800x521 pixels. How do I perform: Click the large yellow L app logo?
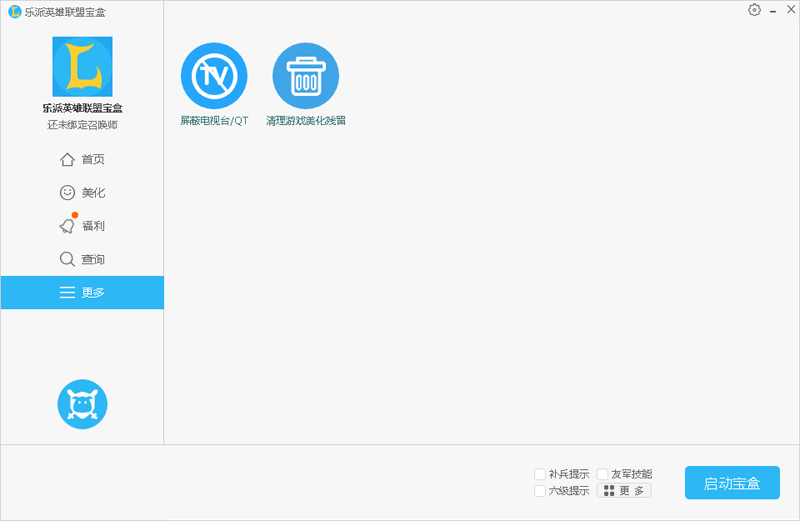pos(82,67)
